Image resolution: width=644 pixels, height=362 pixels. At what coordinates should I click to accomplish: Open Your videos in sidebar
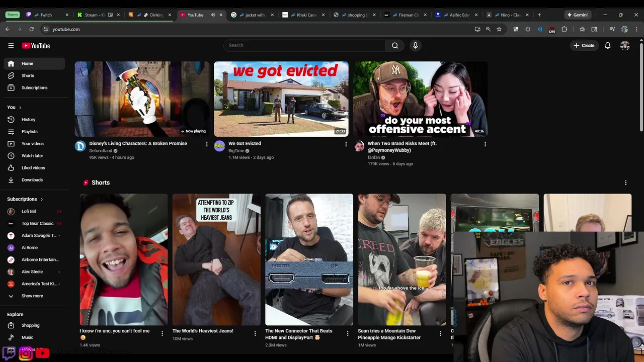click(x=34, y=144)
